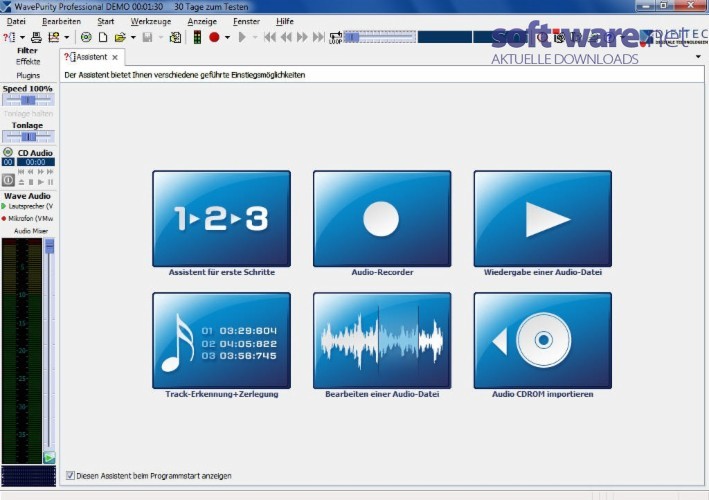Click the CD Audio eject icon

coord(21,182)
